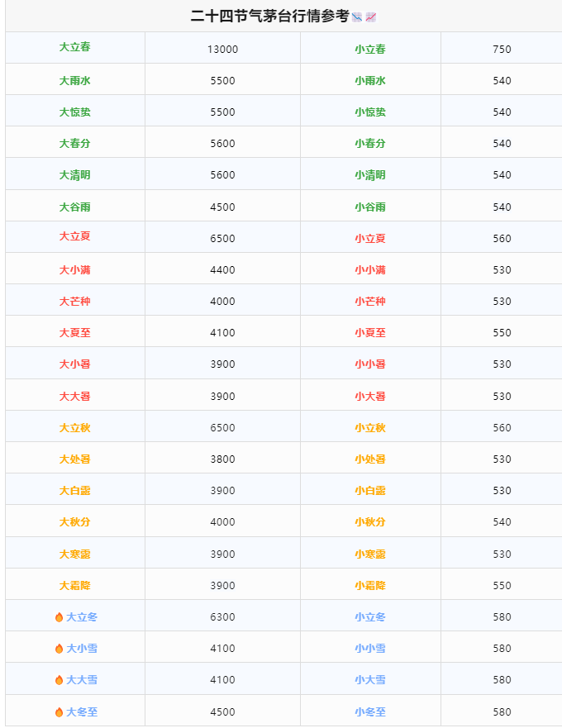562x728 pixels.
Task: Click the 4000 price in 大芒种 row
Action: click(x=222, y=302)
